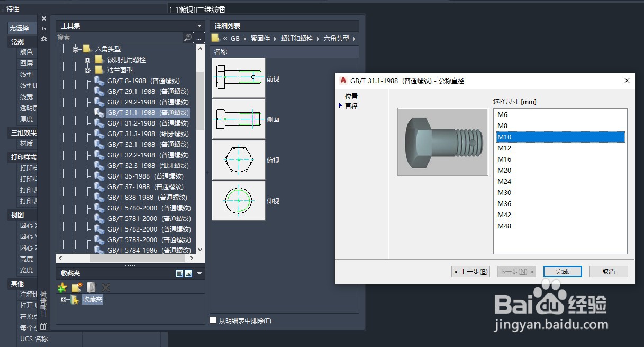This screenshot has width=644, height=347.
Task: Select size M6 in the list
Action: tap(560, 114)
